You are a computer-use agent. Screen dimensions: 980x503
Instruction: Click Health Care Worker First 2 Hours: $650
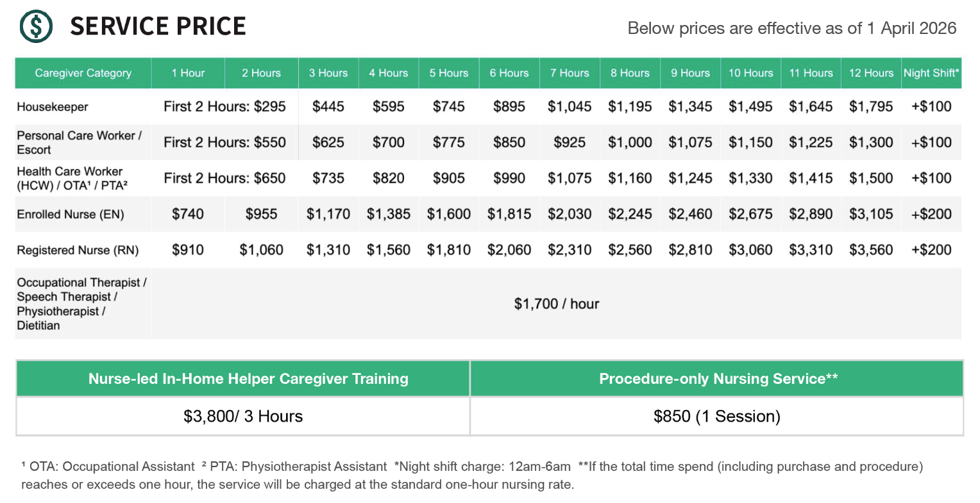[224, 178]
